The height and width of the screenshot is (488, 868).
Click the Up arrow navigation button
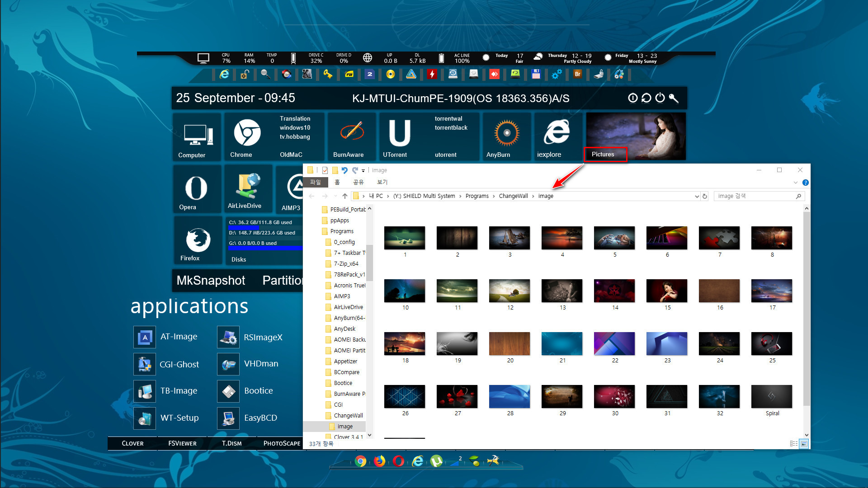345,196
